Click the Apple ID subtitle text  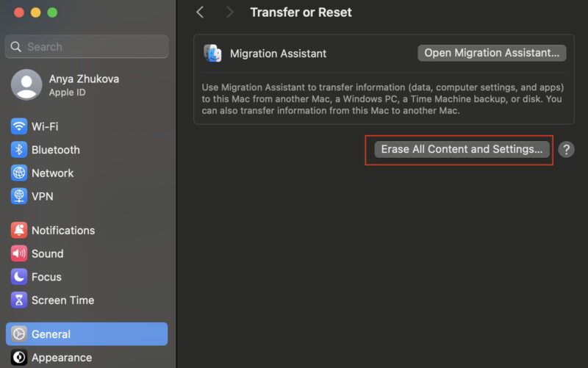[67, 93]
